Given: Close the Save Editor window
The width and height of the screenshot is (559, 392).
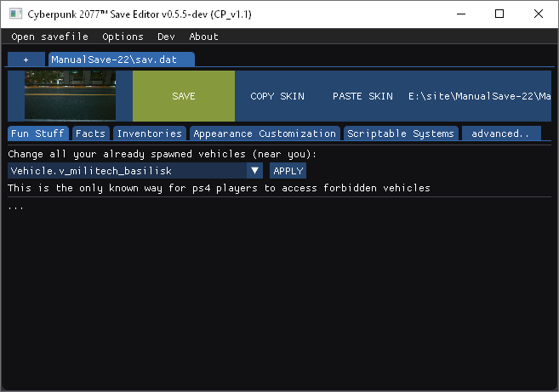Looking at the screenshot, I should point(539,14).
